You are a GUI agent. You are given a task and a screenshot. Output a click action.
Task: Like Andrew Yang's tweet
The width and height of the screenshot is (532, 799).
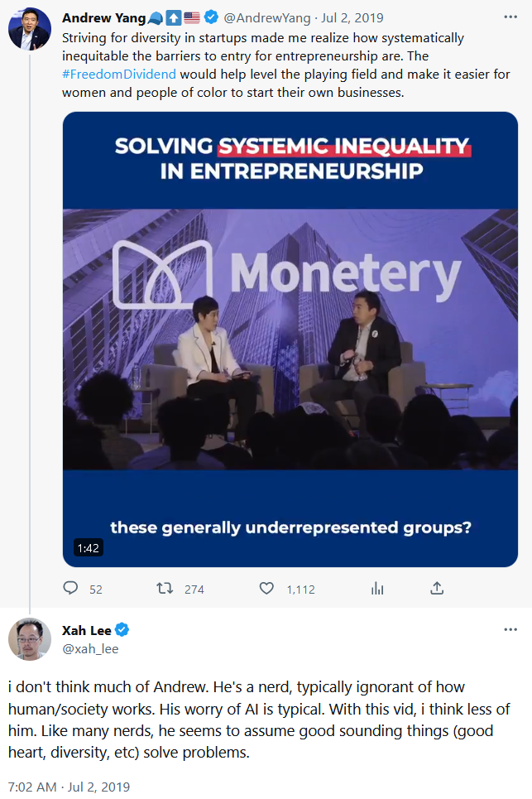coord(266,589)
